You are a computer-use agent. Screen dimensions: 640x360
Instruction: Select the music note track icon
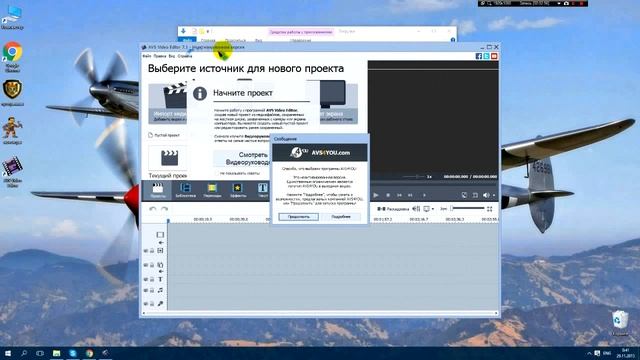tap(160, 290)
